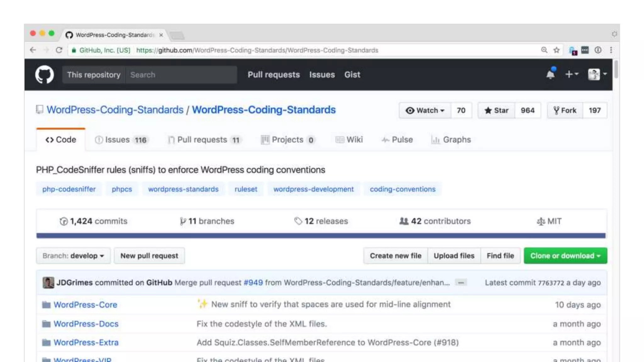The image size is (644, 362).
Task: Open the Watch dropdown
Action: 425,111
